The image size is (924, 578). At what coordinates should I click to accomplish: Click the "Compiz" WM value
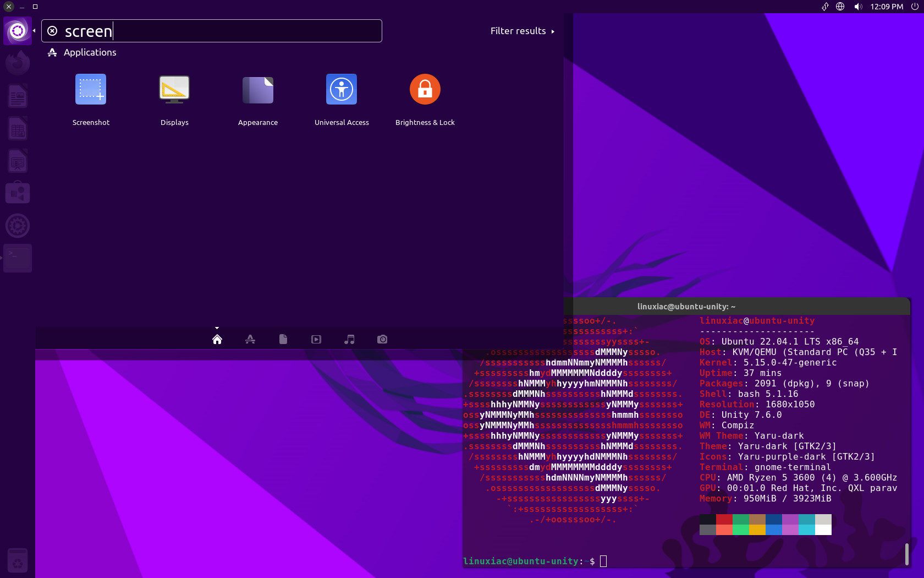pyautogui.click(x=738, y=425)
